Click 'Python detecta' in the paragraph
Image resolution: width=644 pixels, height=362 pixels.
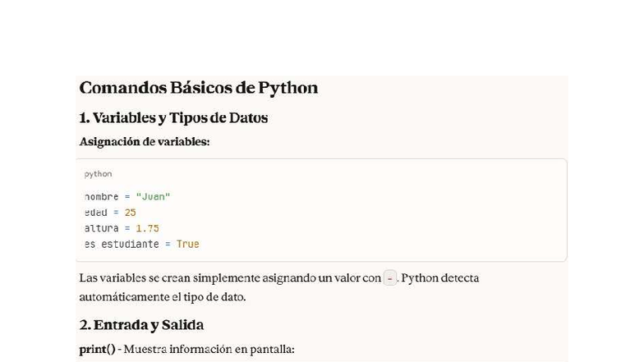tap(439, 278)
